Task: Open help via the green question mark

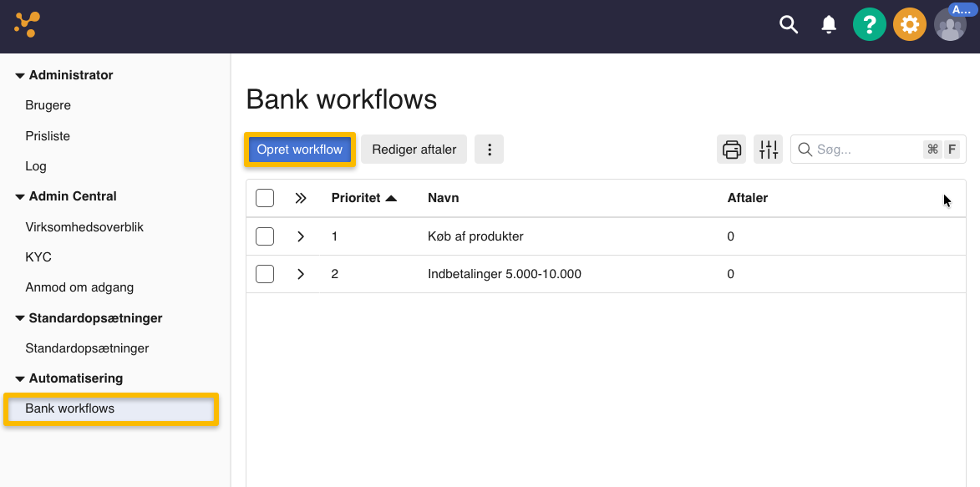Action: click(869, 24)
